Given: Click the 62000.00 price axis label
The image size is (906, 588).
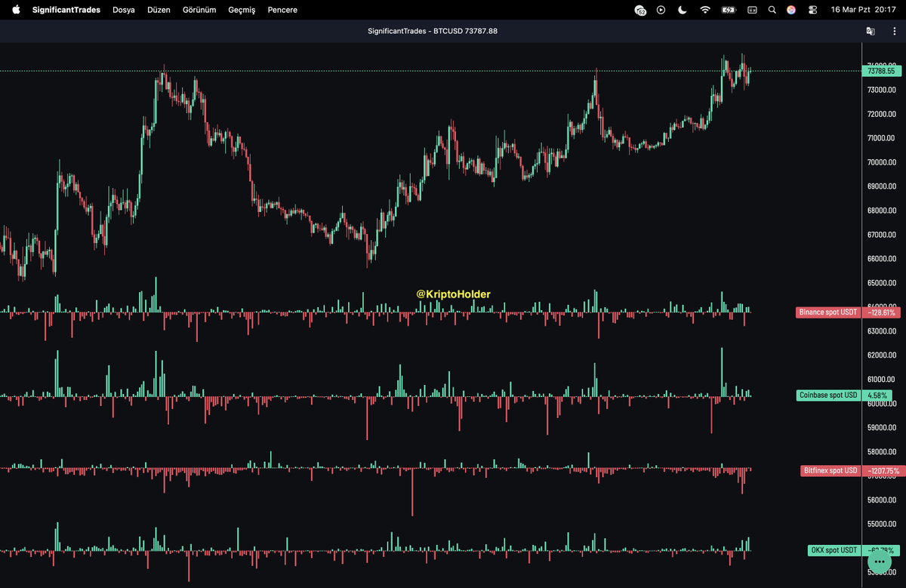Looking at the screenshot, I should click(x=880, y=355).
